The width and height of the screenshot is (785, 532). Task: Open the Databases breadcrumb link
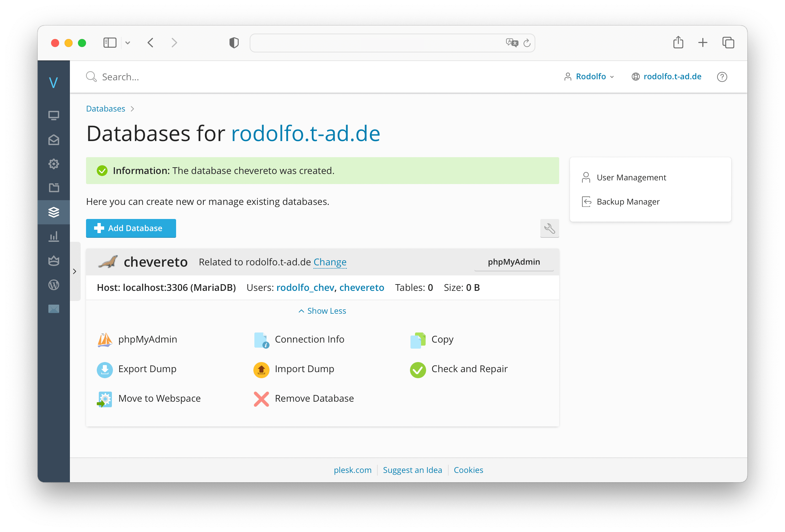[106, 108]
